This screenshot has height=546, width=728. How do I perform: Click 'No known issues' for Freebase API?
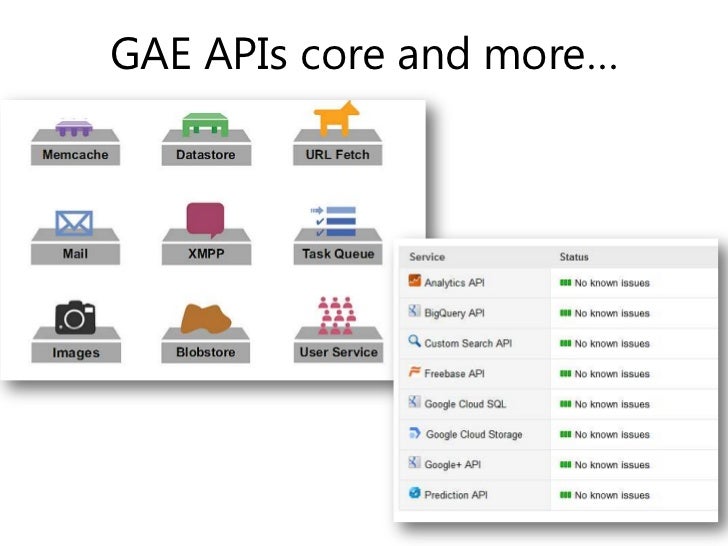click(x=612, y=374)
